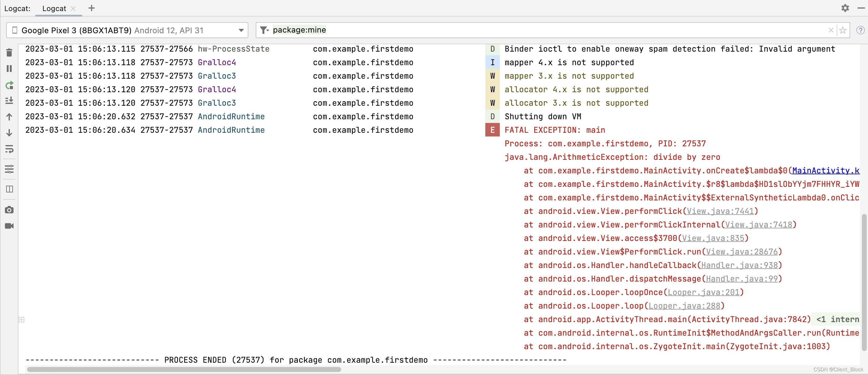868x375 pixels.
Task: Select the ZygoteInit.main stack line
Action: point(677,346)
